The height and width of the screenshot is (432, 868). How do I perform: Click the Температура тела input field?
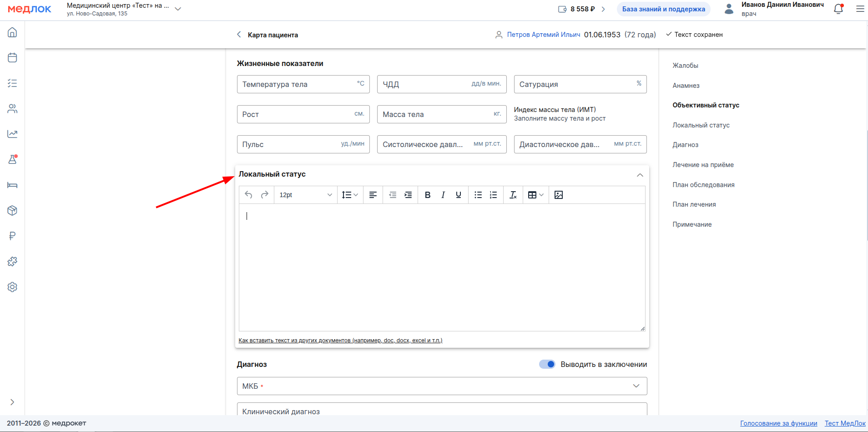click(x=298, y=84)
